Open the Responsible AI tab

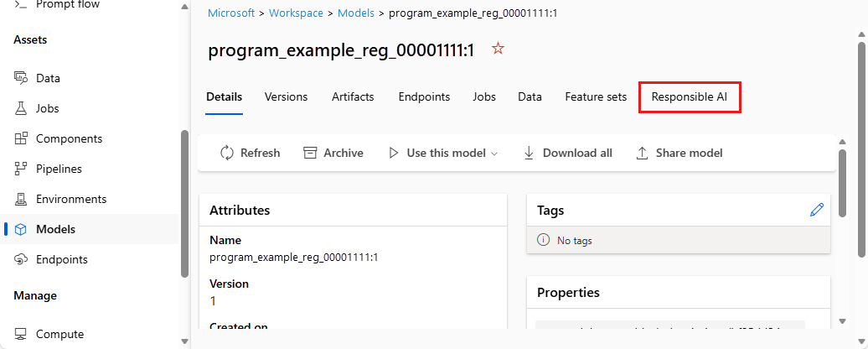point(690,97)
